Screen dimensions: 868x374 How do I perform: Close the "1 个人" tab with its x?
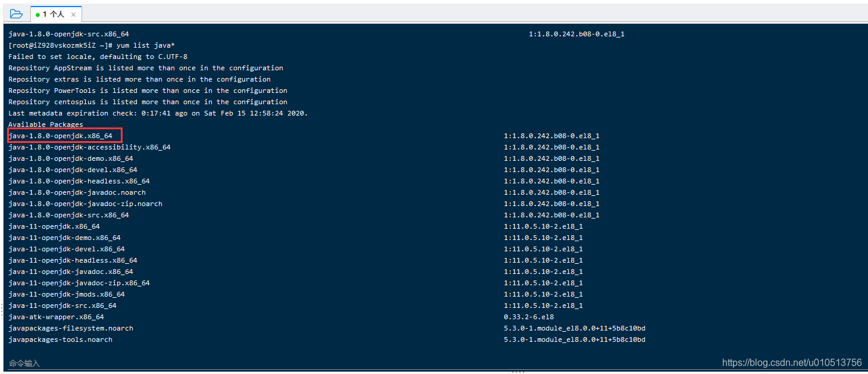click(x=73, y=14)
